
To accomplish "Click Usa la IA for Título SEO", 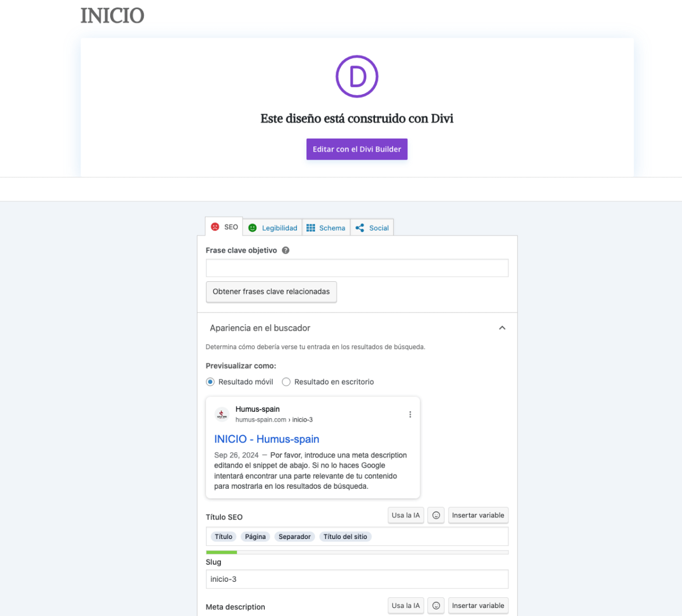I will coord(405,515).
